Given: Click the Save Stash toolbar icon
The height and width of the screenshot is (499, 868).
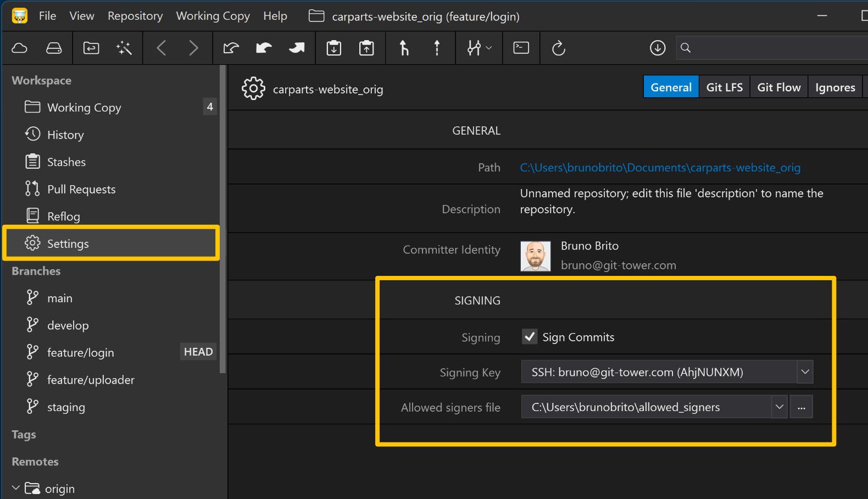Looking at the screenshot, I should pyautogui.click(x=333, y=48).
